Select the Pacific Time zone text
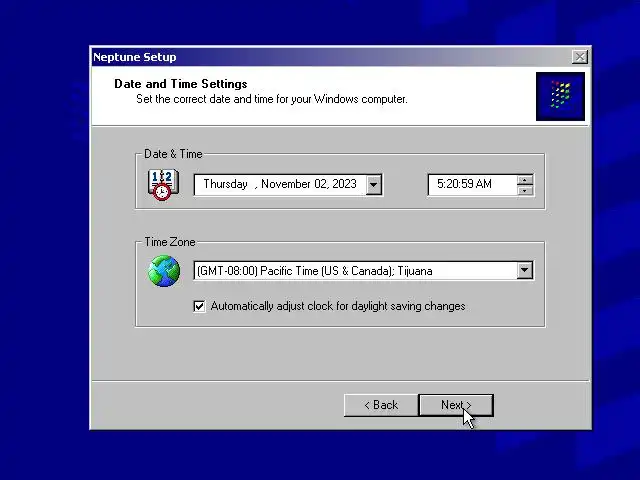The height and width of the screenshot is (480, 640). 314,271
